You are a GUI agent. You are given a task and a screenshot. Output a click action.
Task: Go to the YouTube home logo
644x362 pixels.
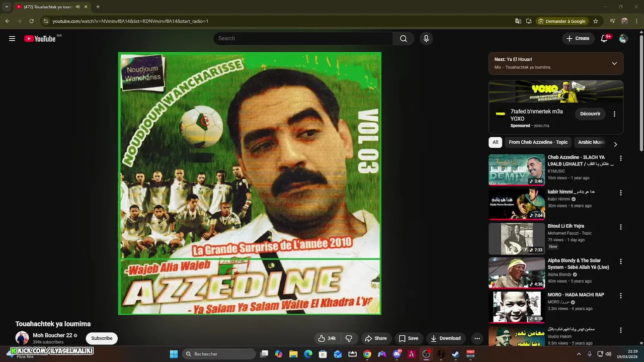(40, 39)
